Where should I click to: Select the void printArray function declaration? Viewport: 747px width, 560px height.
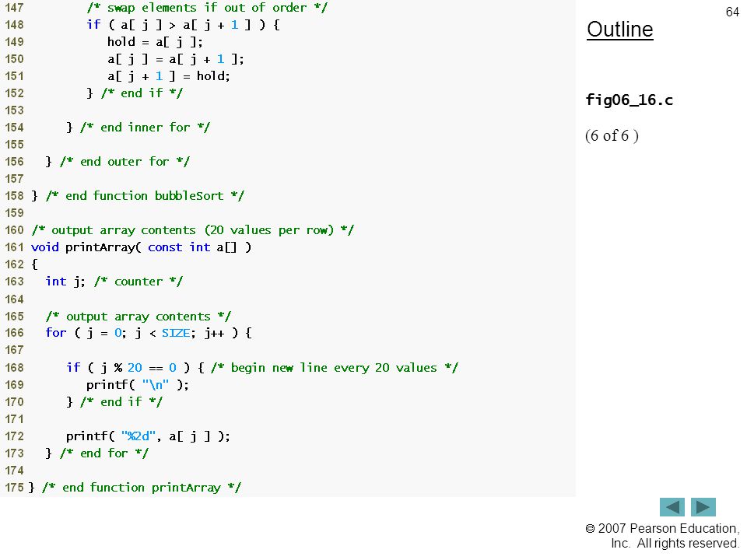tap(141, 247)
